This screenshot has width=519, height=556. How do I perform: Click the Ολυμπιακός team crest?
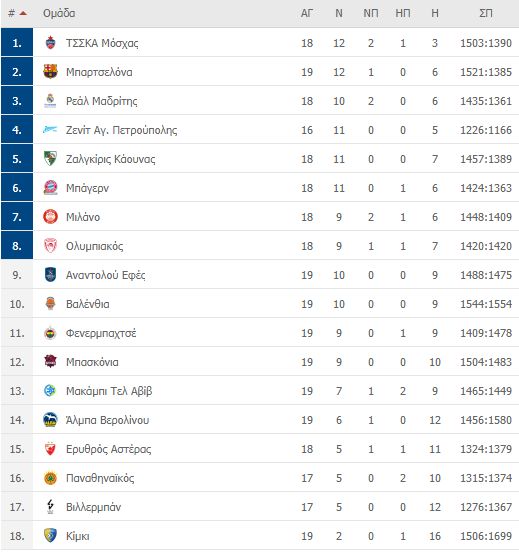point(50,246)
